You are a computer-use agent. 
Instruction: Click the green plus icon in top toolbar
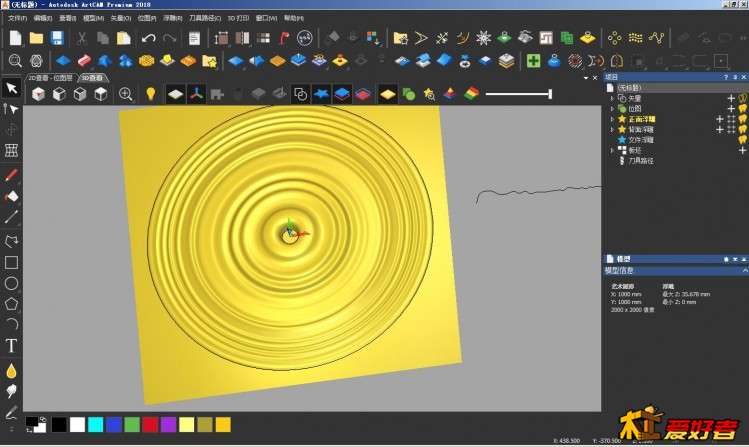(534, 61)
